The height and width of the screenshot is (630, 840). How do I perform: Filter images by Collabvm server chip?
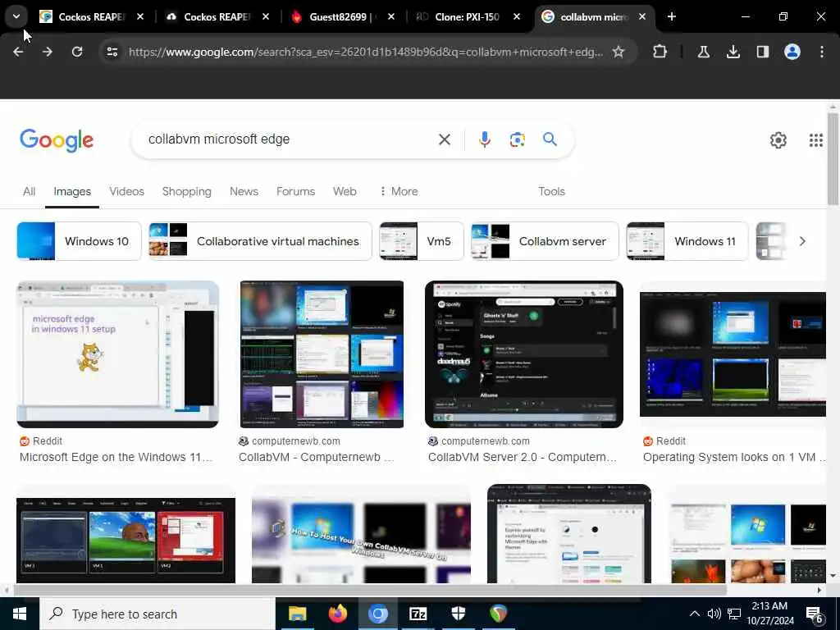point(545,241)
